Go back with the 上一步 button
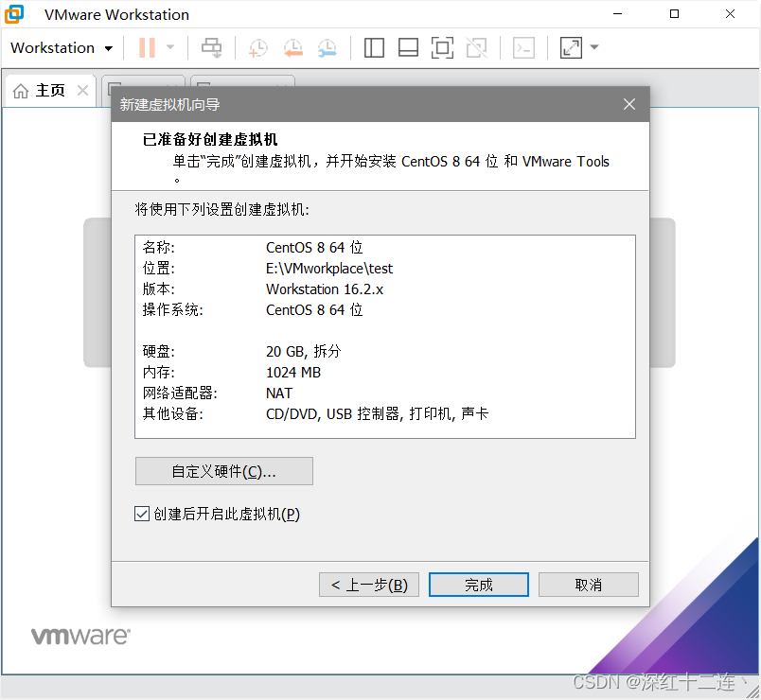The image size is (761, 700). click(368, 584)
